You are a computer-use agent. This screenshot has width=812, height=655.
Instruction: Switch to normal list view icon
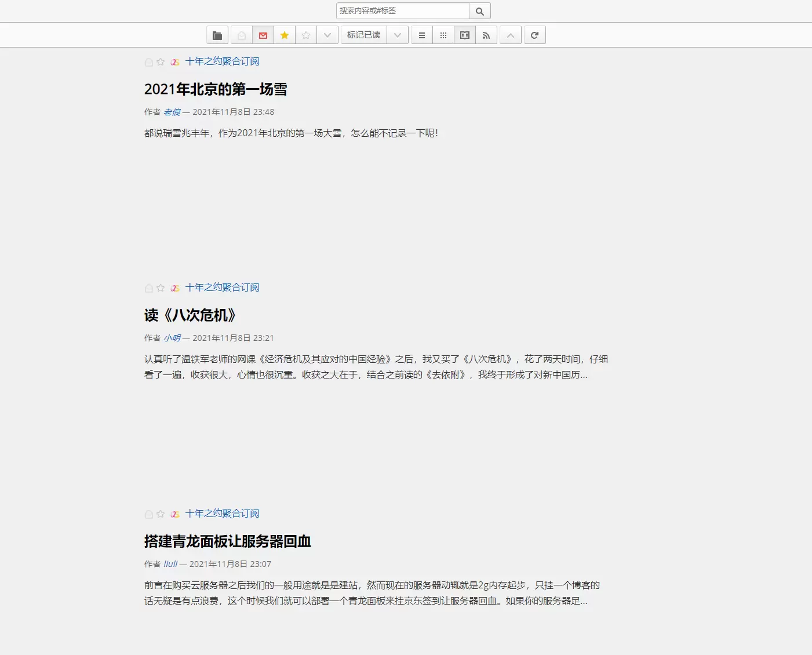422,35
